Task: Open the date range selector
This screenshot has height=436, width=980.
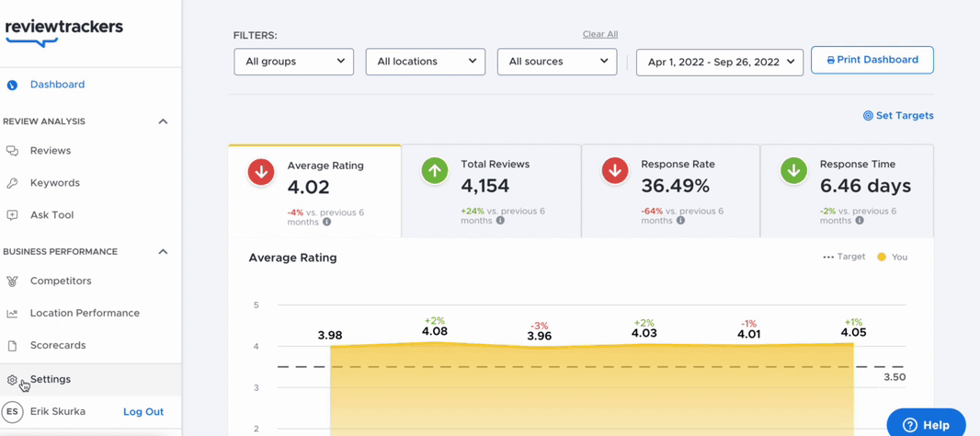Action: click(720, 63)
